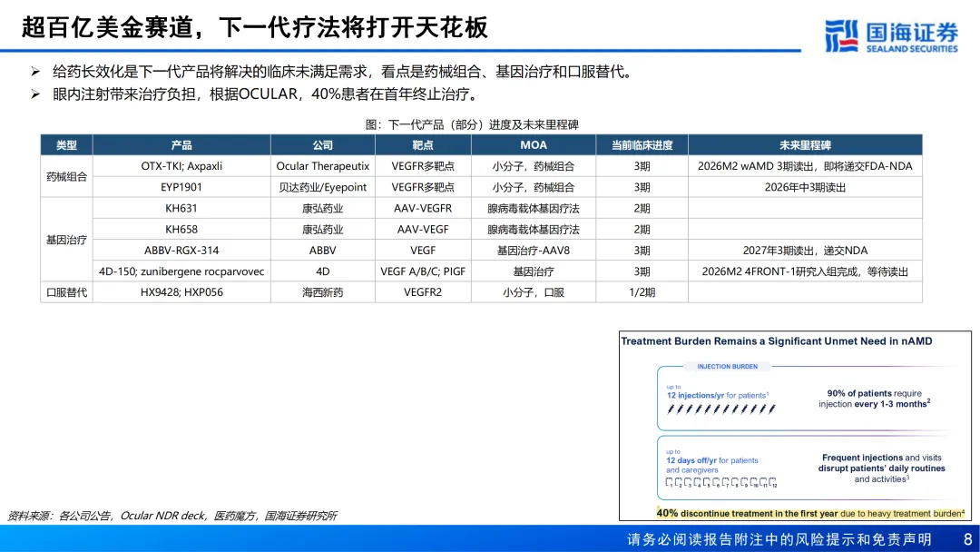Click the 12 injections/yr for patients text

[718, 395]
